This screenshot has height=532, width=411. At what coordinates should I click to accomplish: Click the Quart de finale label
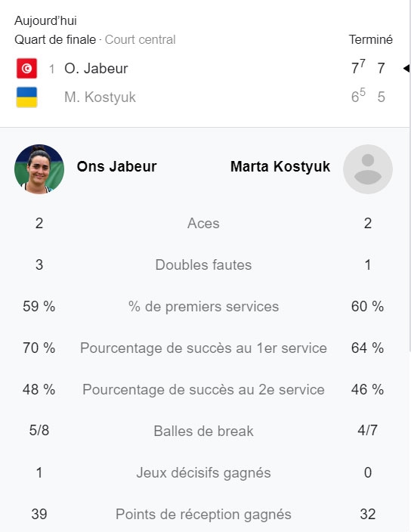(55, 40)
